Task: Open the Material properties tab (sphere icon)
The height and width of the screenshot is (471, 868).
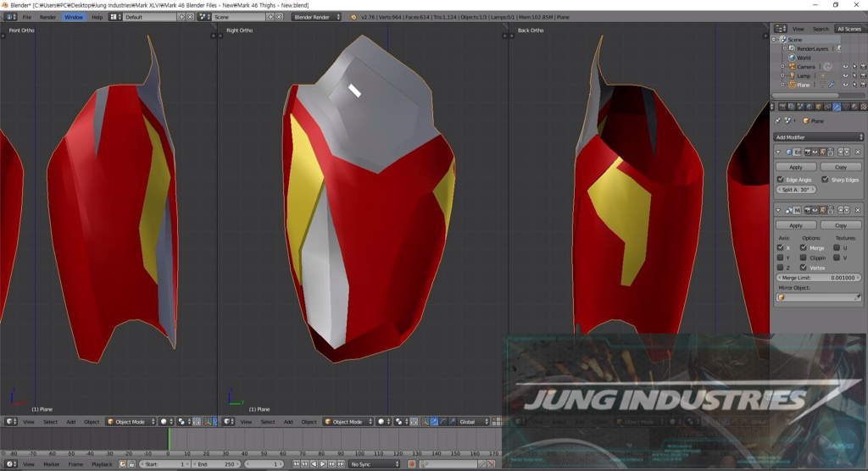Action: (854, 107)
